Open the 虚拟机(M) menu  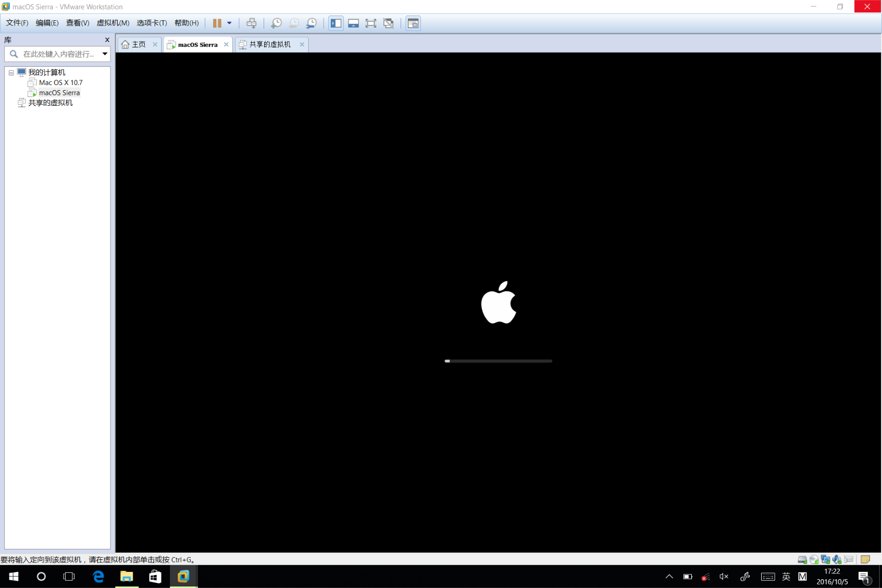coord(113,23)
